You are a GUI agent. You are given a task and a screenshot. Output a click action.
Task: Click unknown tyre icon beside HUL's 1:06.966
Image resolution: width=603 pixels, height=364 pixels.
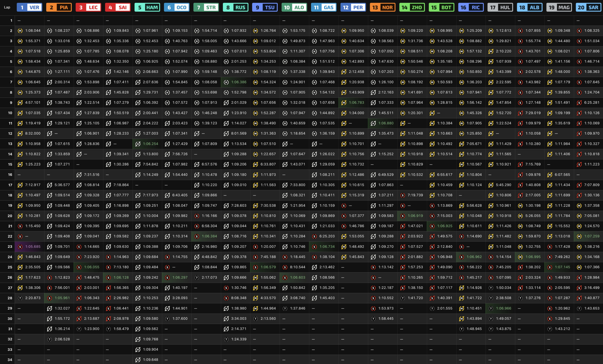click(491, 308)
